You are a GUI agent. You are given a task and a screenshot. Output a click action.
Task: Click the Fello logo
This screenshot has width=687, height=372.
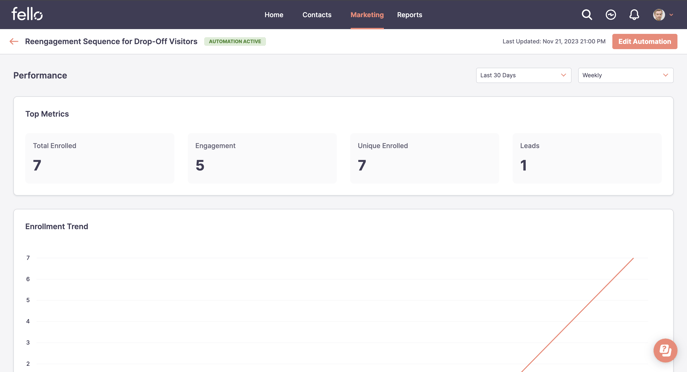pyautogui.click(x=27, y=14)
